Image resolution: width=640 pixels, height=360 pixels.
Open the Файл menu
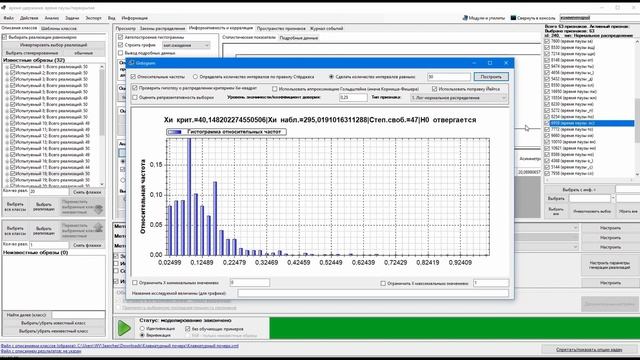pyautogui.click(x=9, y=18)
